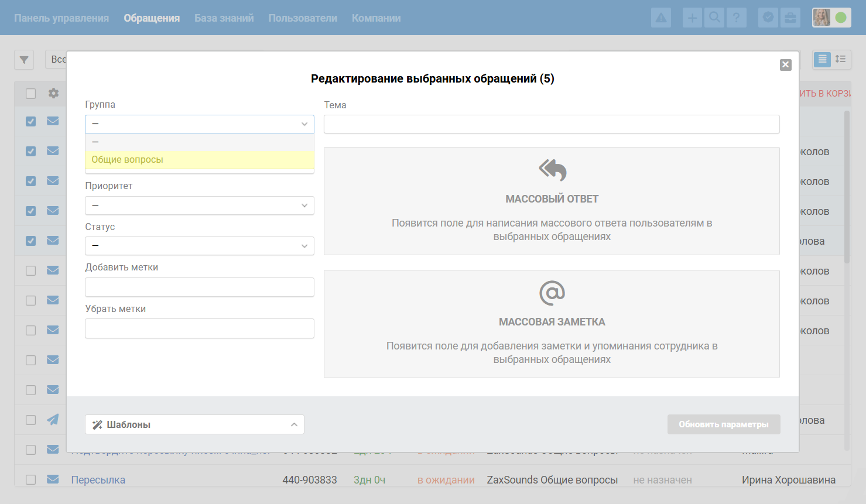
Task: Switch to compact list view icon
Action: tap(840, 59)
